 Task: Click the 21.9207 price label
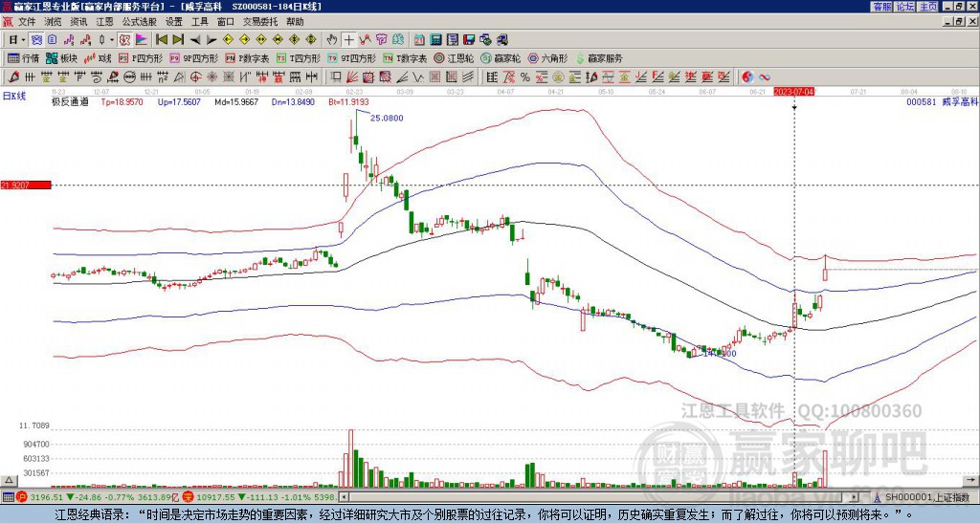25,185
